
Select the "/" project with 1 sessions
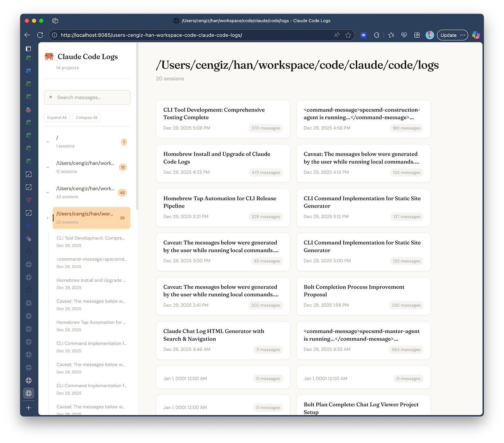pos(91,142)
